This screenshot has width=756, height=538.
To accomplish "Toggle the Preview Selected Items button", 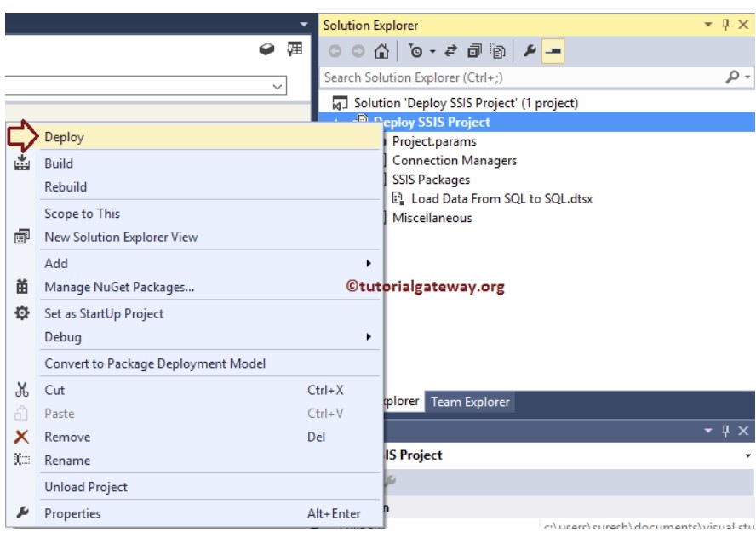I will (x=553, y=51).
